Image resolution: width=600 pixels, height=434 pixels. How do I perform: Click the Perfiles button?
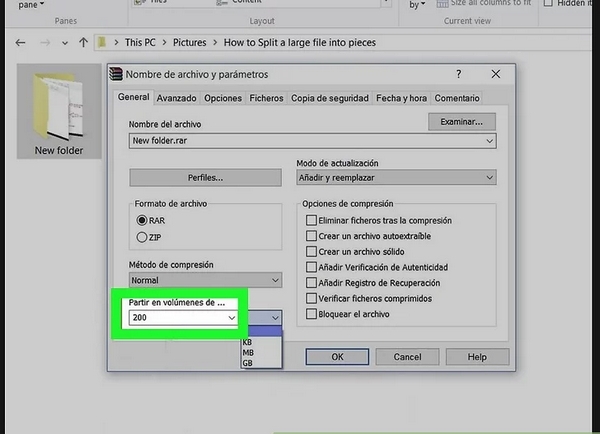206,177
